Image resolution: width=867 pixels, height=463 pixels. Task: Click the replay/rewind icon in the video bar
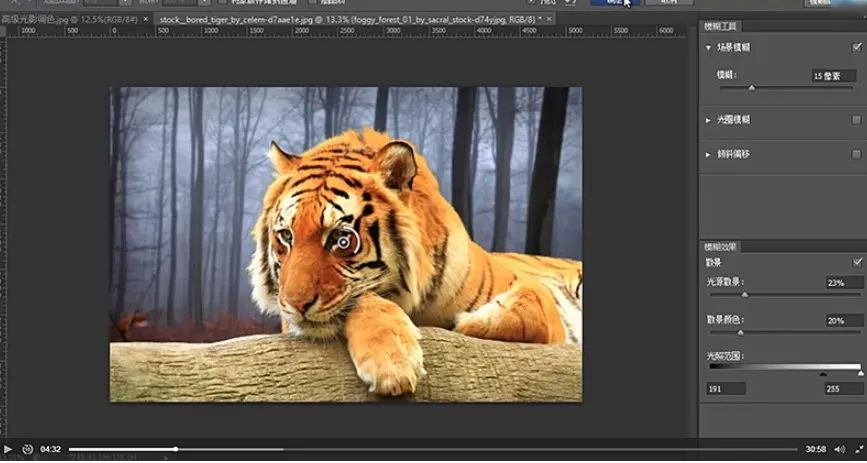27,449
